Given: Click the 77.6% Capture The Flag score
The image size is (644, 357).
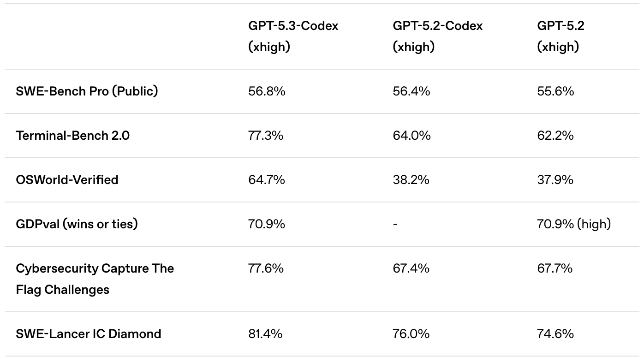Looking at the screenshot, I should (266, 268).
